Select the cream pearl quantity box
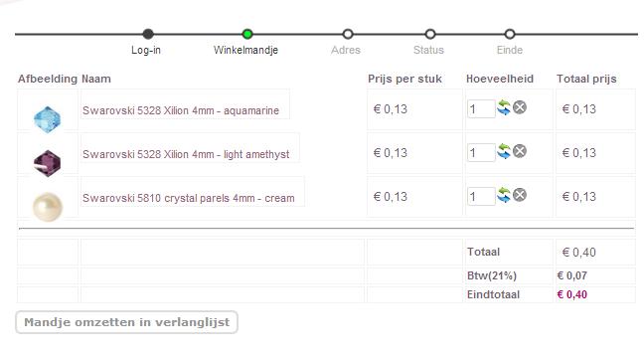The width and height of the screenshot is (644, 358). click(481, 196)
